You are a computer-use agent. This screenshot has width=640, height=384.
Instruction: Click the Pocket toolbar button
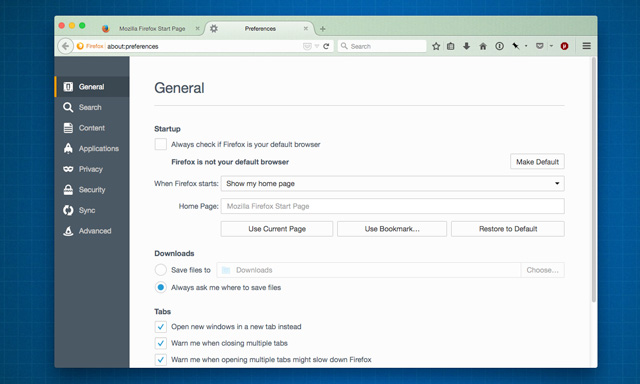tap(540, 46)
